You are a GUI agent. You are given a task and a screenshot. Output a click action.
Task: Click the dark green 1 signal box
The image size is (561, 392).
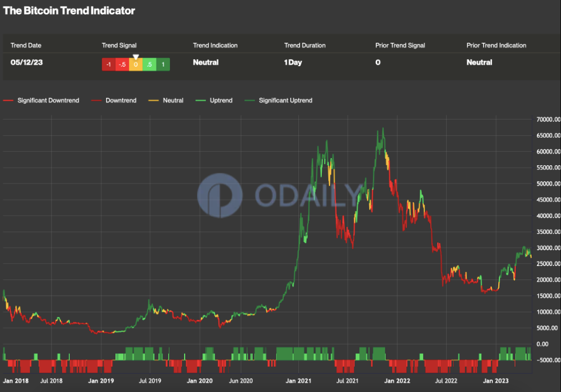tap(163, 64)
